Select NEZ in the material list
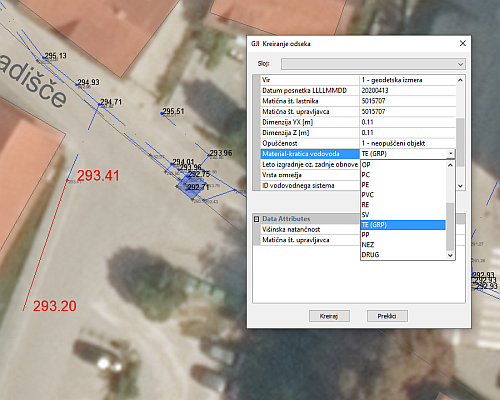This screenshot has height=400, width=500. 403,245
